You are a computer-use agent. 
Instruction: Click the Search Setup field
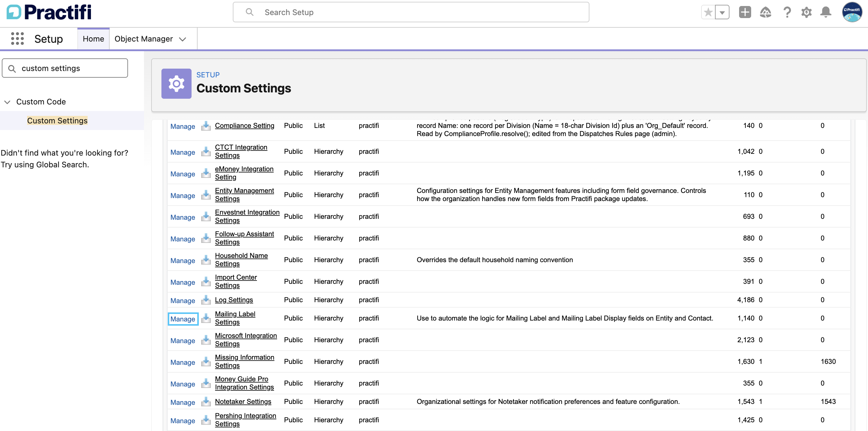[411, 12]
